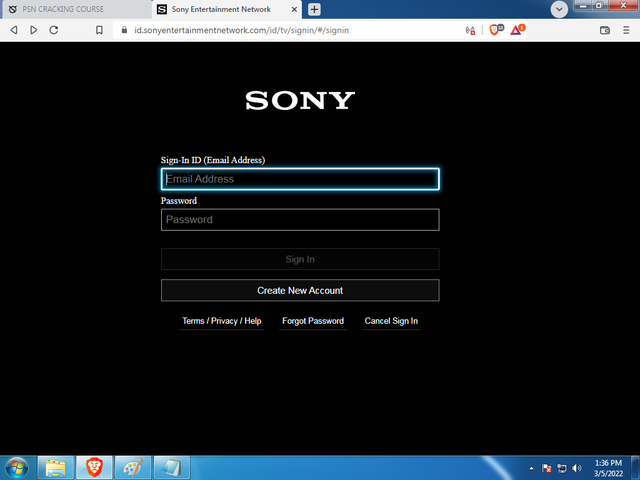
Task: Open the tab search dropdown arrow
Action: [559, 9]
